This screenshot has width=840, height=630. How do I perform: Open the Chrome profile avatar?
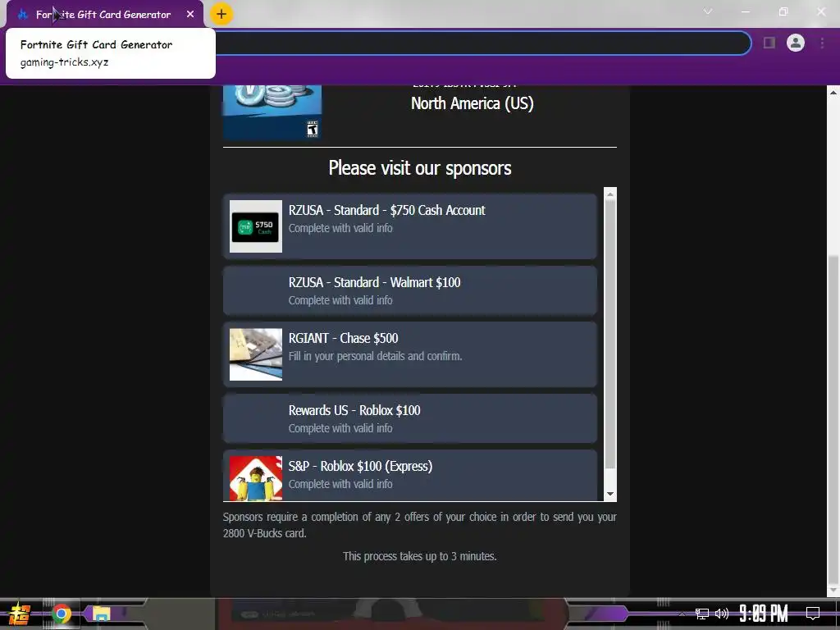coord(796,43)
